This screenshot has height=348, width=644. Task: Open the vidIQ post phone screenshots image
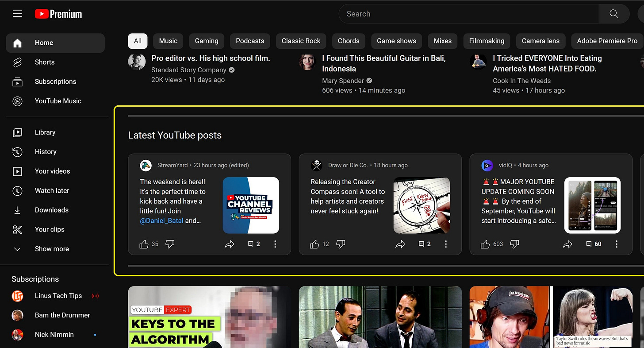coord(592,205)
